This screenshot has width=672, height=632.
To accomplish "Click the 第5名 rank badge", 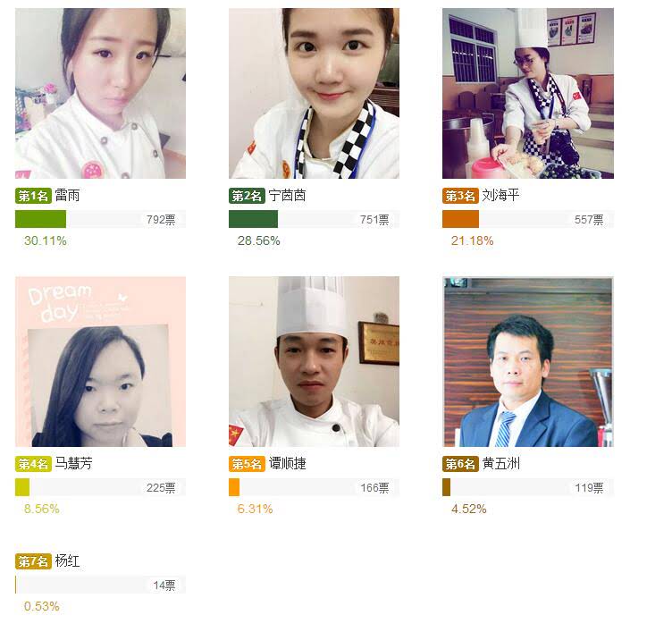I will point(247,464).
